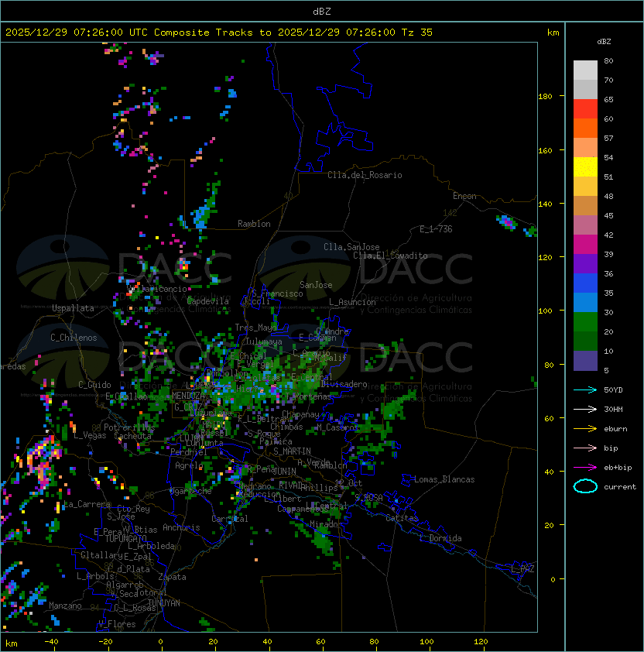The width and height of the screenshot is (644, 652).
Task: Click the 'La_Carrera' label
Action: coord(87,504)
